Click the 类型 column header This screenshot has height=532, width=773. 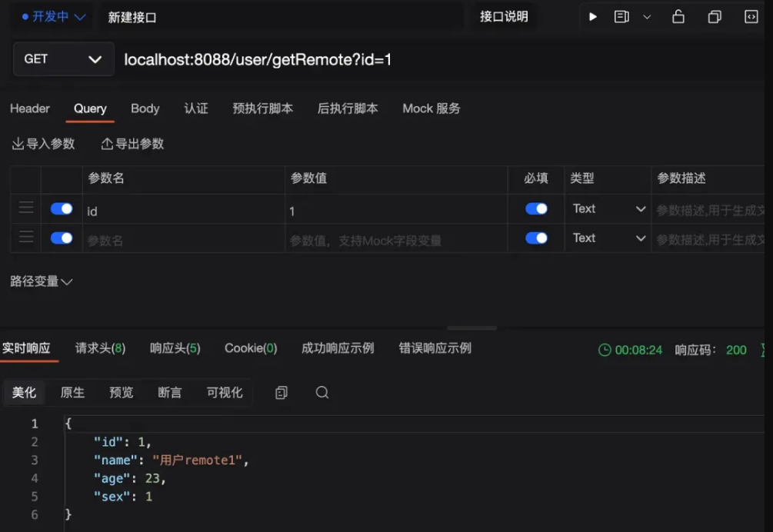pos(582,178)
